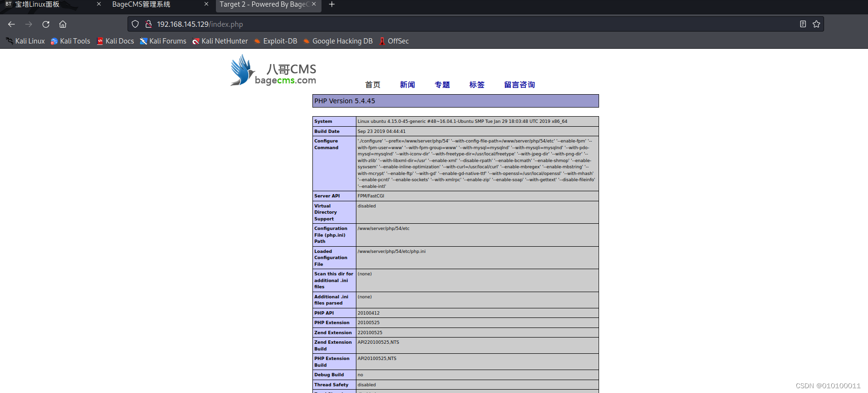Toggle reader view icon in address bar
Image resolution: width=868 pixels, height=393 pixels.
(803, 24)
